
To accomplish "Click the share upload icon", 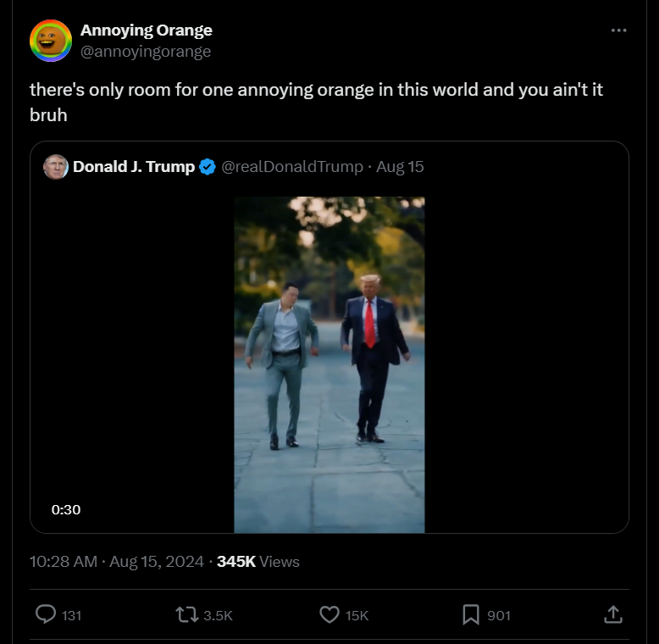I will point(612,614).
